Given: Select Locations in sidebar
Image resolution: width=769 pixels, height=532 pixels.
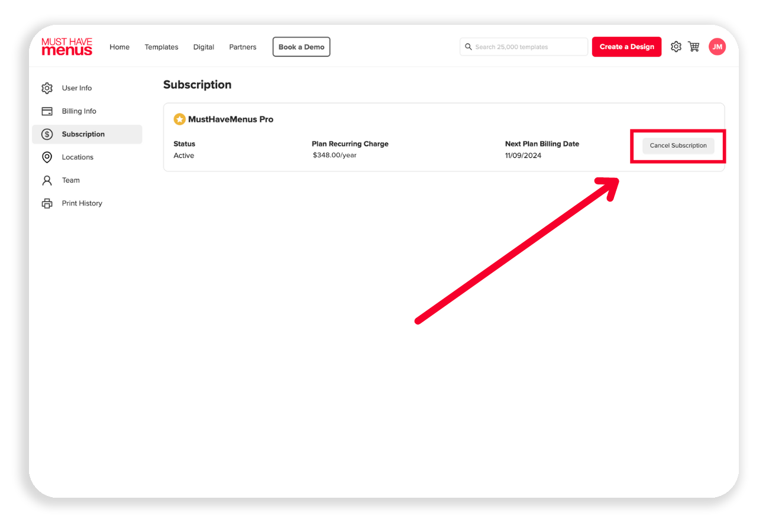Looking at the screenshot, I should tap(87, 157).
